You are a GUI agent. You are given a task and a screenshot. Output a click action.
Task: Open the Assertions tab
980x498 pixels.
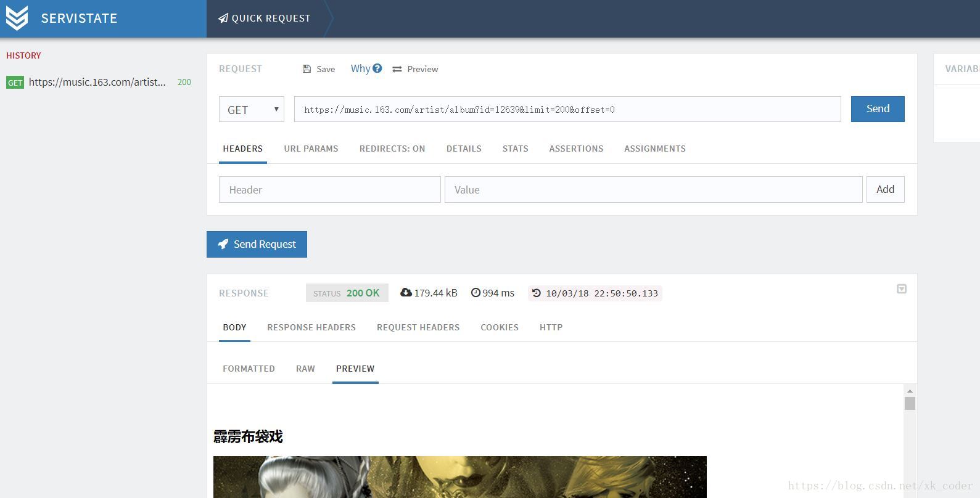(576, 149)
